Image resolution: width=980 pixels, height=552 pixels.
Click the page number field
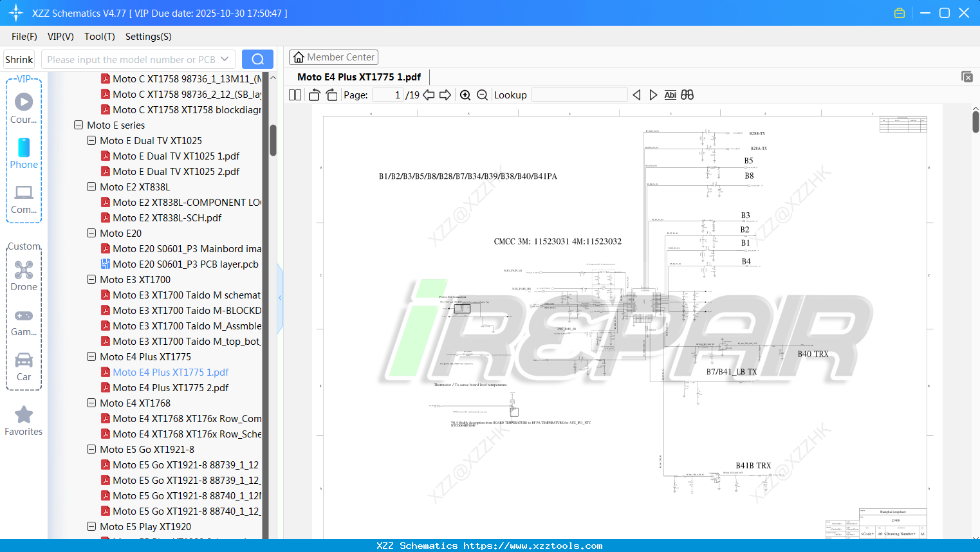(x=388, y=95)
